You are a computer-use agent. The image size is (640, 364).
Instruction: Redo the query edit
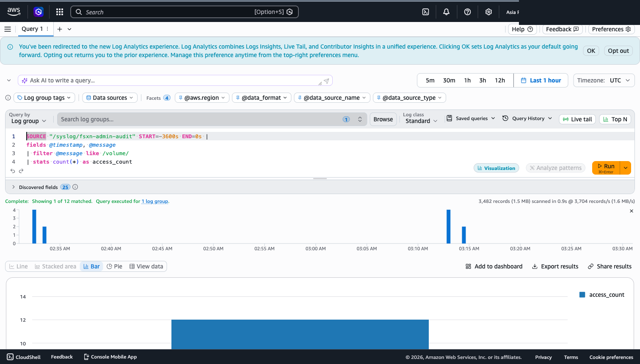[x=21, y=171]
